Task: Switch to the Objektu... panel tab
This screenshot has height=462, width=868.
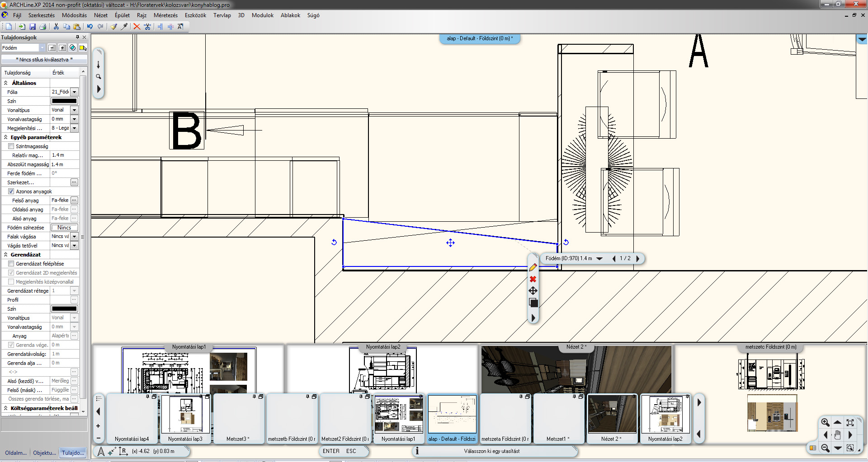Action: coord(44,453)
